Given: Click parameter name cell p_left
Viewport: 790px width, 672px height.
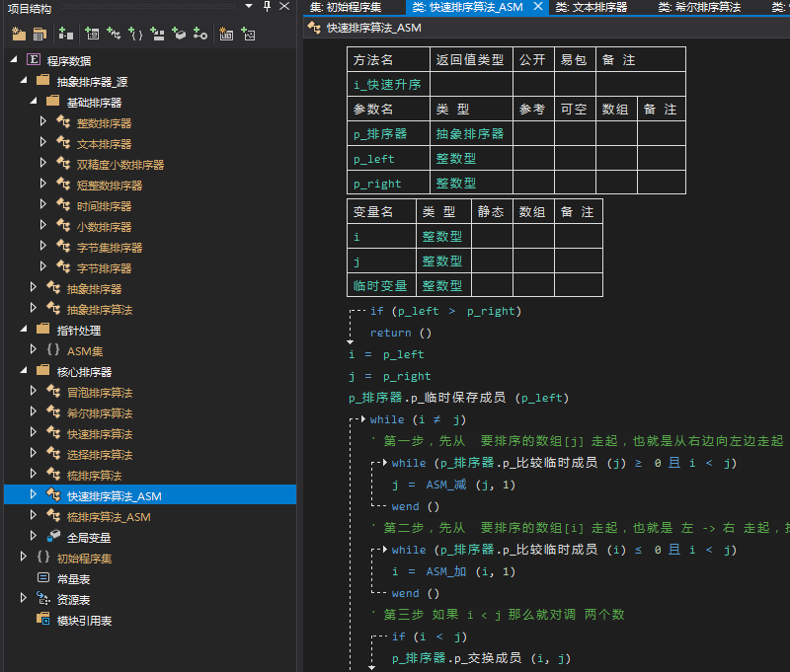Looking at the screenshot, I should click(388, 159).
